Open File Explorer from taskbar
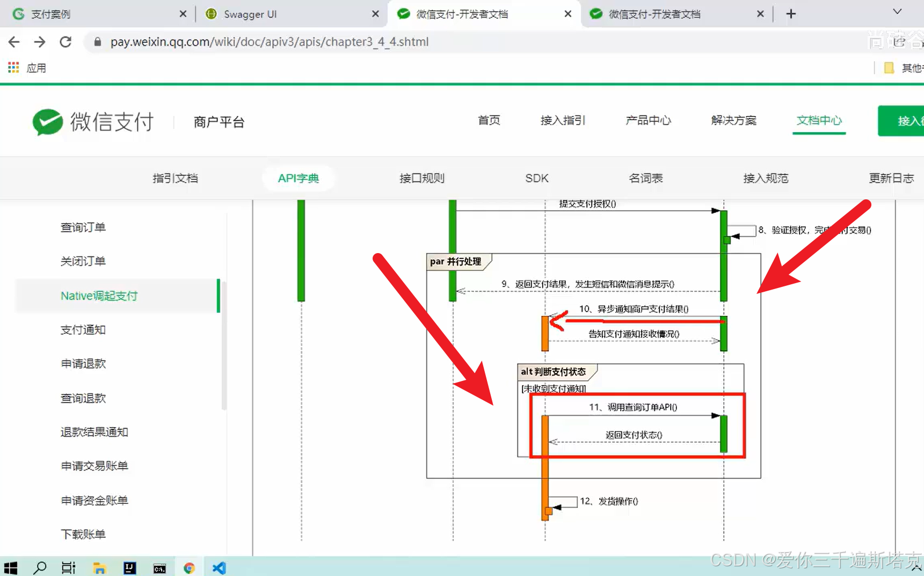 [x=99, y=567]
